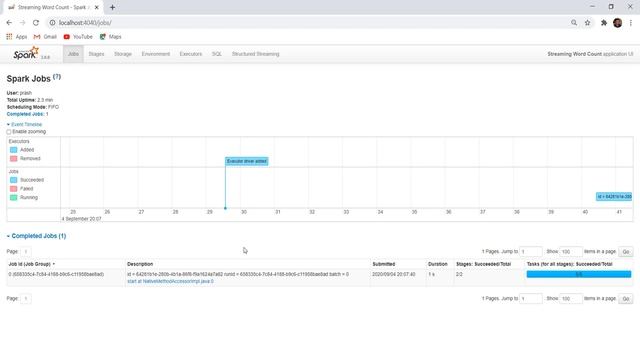
Task: Open the Gmail bookmark
Action: pyautogui.click(x=45, y=37)
